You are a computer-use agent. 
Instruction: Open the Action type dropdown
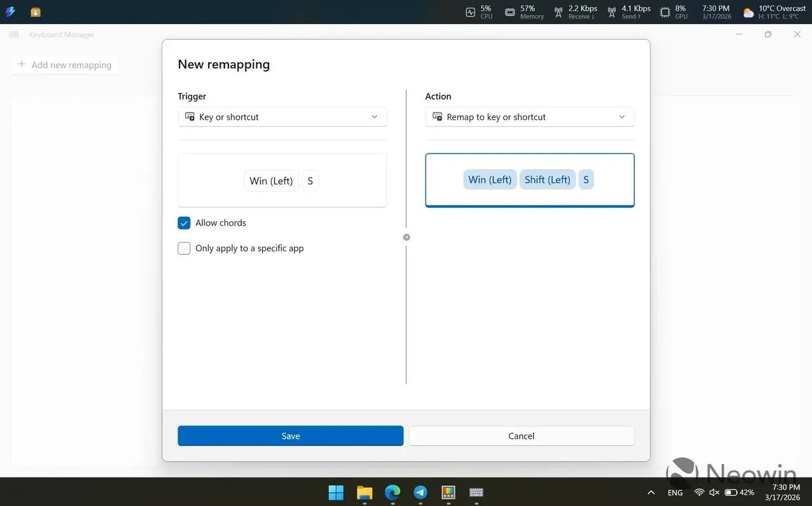(x=530, y=117)
